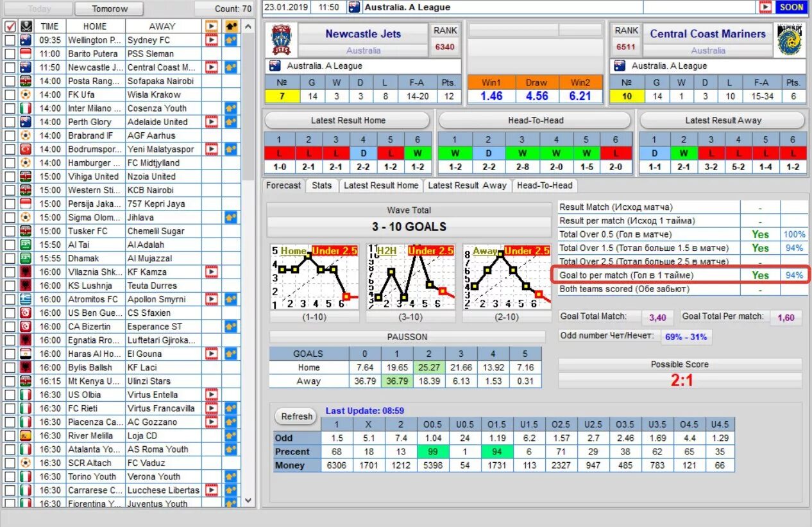Open video icon for Perth Glory match

click(211, 122)
